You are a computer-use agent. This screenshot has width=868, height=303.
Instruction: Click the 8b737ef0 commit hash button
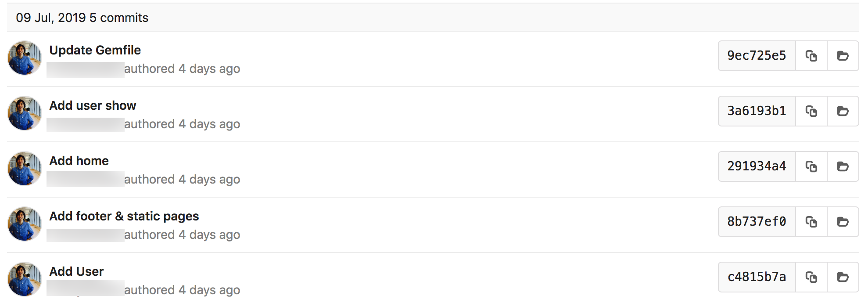(x=757, y=222)
